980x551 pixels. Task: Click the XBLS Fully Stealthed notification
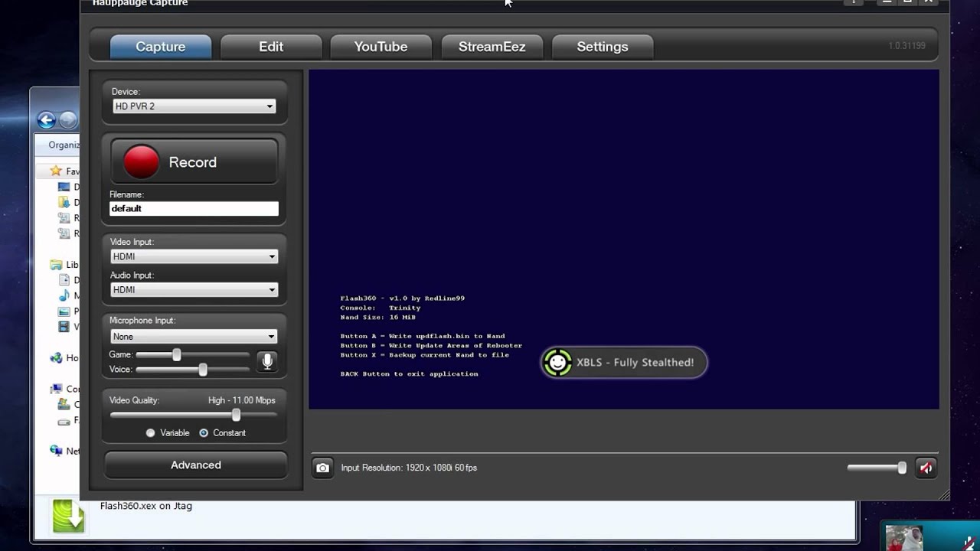[624, 363]
